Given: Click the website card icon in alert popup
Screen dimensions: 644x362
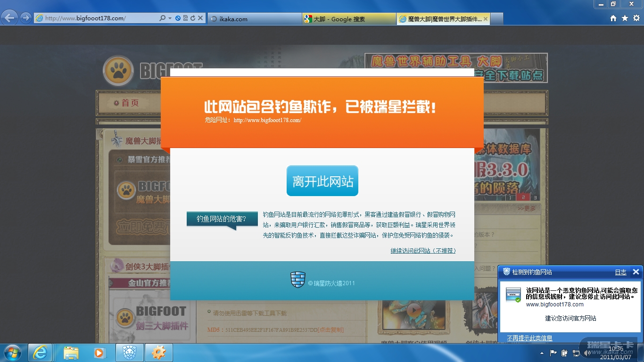Looking at the screenshot, I should (513, 295).
